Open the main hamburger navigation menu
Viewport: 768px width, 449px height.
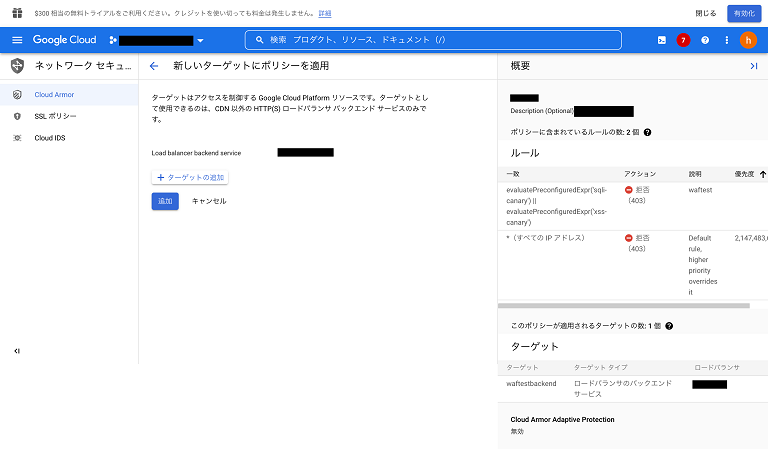pyautogui.click(x=17, y=40)
